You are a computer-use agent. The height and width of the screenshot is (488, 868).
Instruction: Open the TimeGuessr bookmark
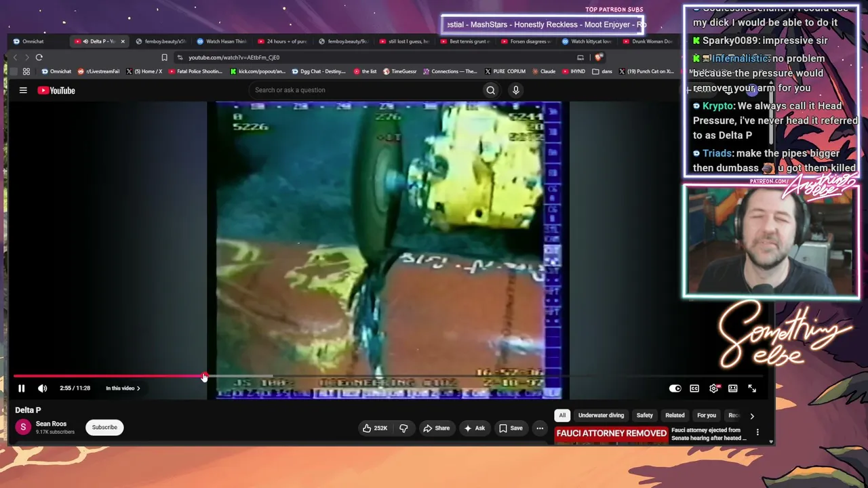click(x=400, y=71)
